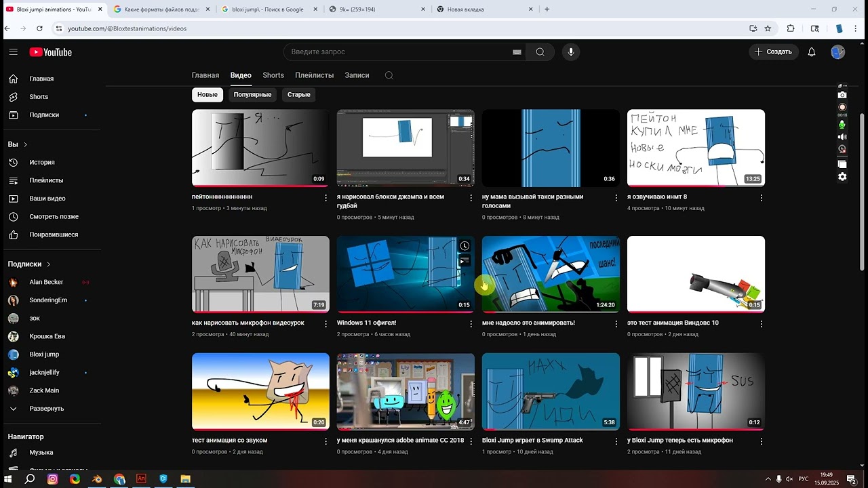868x488 pixels.
Task: Open options for 'я озвучиваю инмт 8'
Action: 762,198
